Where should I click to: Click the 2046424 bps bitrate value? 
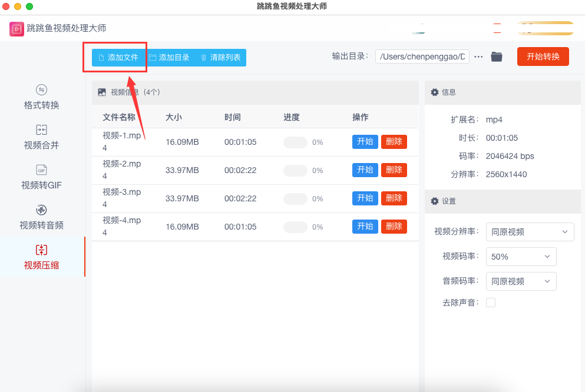click(510, 156)
